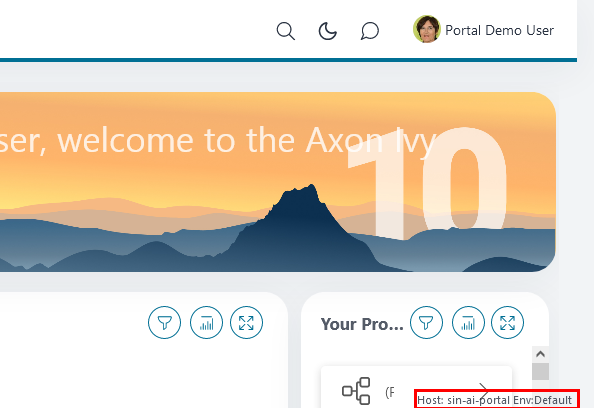This screenshot has width=594, height=408.
Task: Click the Your Pro... widget title
Action: 362,324
